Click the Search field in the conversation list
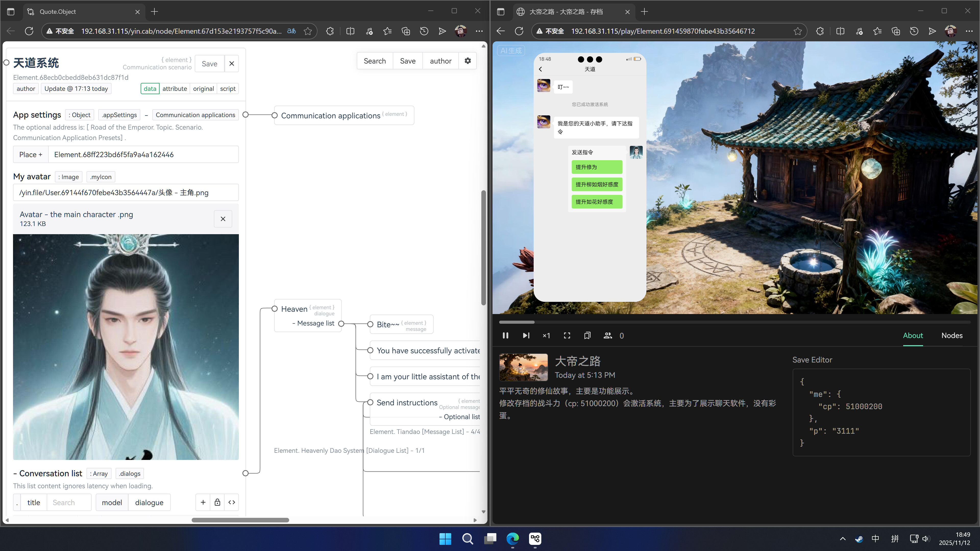 tap(68, 502)
